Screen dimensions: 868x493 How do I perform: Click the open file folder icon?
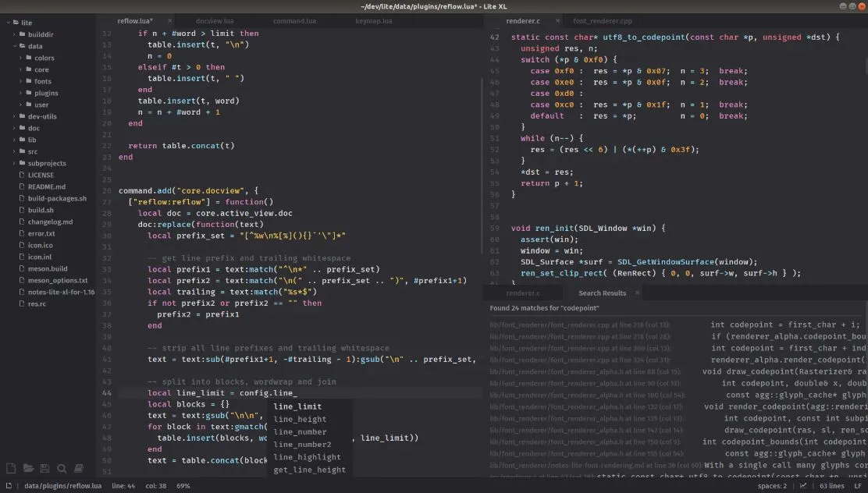[28, 468]
